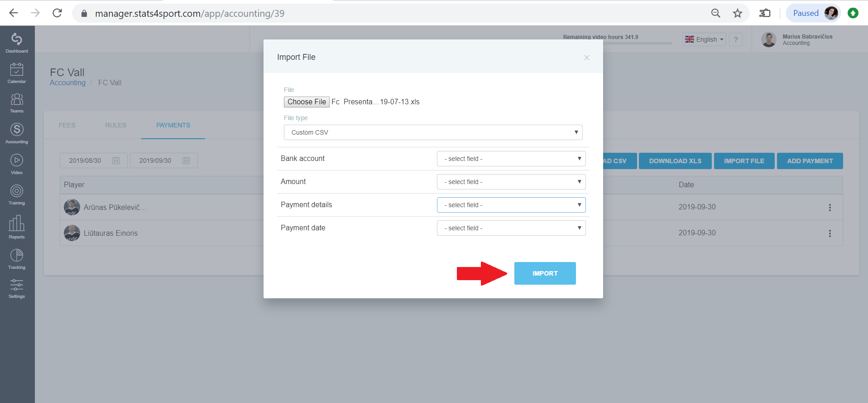868x403 pixels.
Task: Click the help question mark button
Action: click(x=736, y=39)
